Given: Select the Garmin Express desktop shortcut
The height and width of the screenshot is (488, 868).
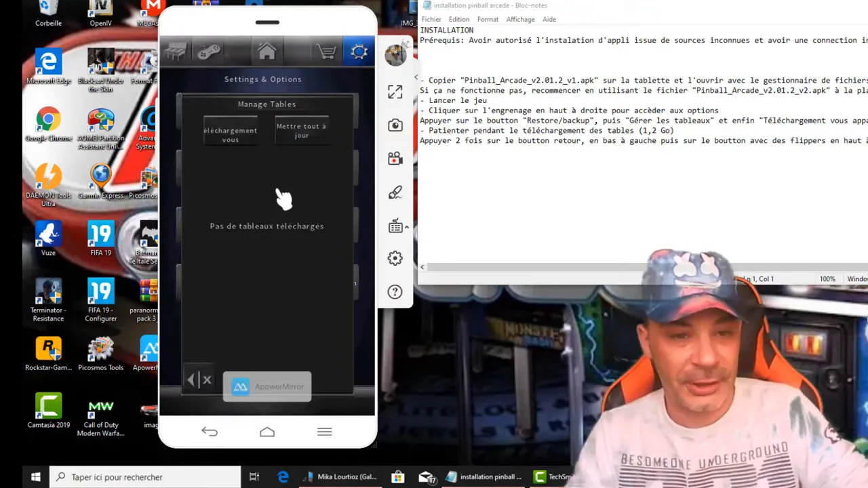Looking at the screenshot, I should (100, 182).
